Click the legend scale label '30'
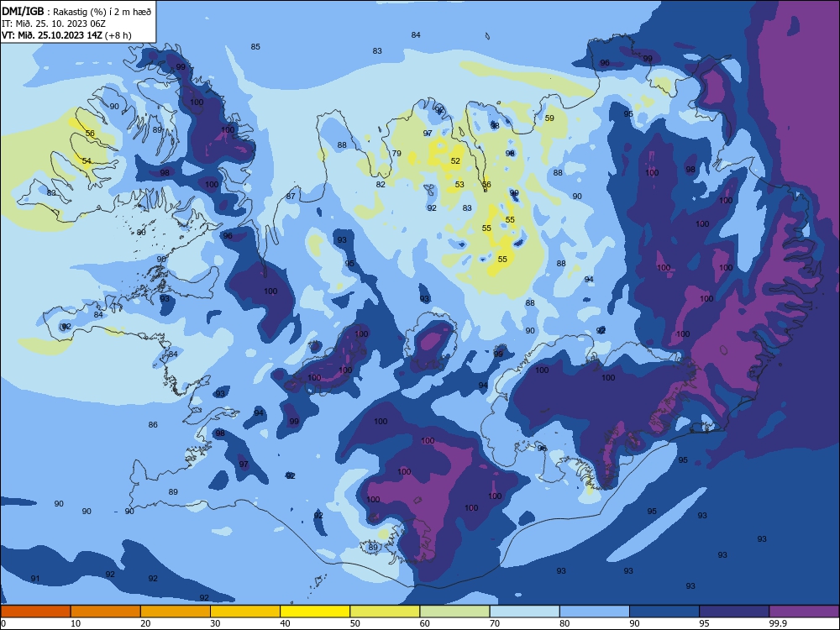The width and height of the screenshot is (840, 630). click(x=215, y=623)
